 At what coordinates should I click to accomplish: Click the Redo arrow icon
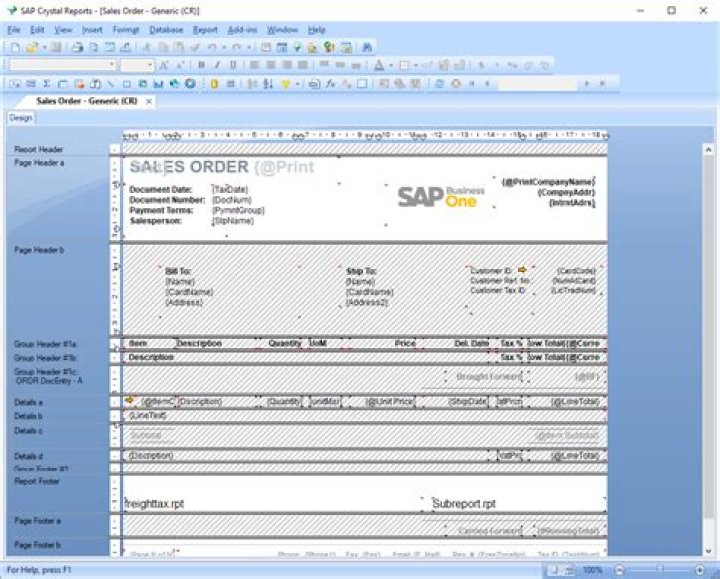coord(236,47)
